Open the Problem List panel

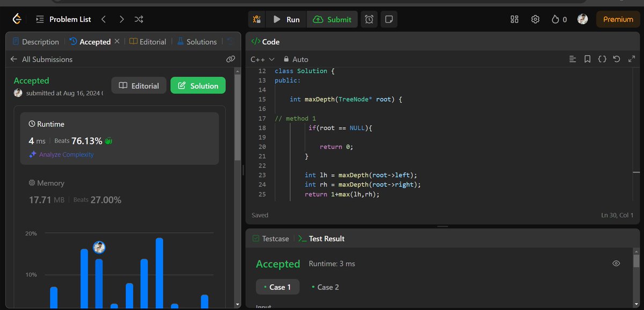pyautogui.click(x=64, y=19)
